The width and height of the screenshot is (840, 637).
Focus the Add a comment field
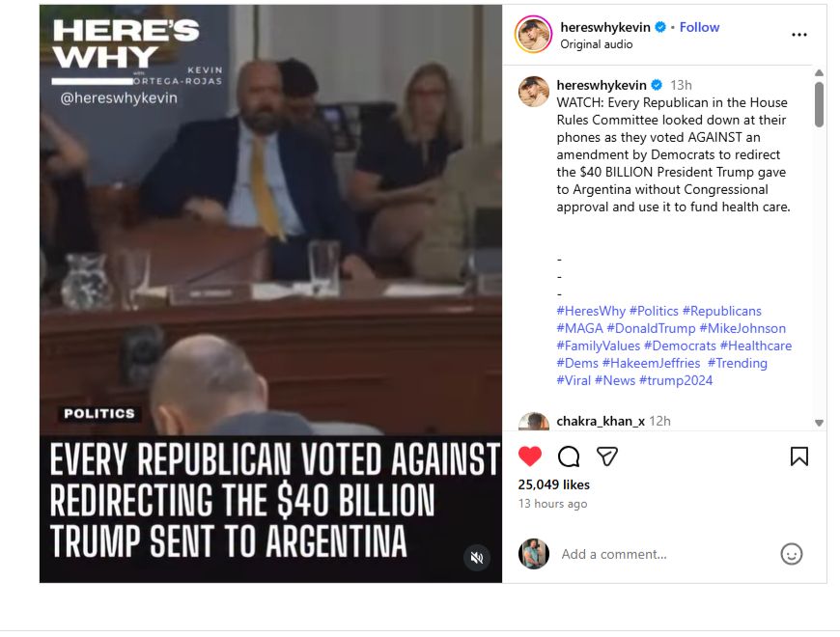[x=664, y=554]
